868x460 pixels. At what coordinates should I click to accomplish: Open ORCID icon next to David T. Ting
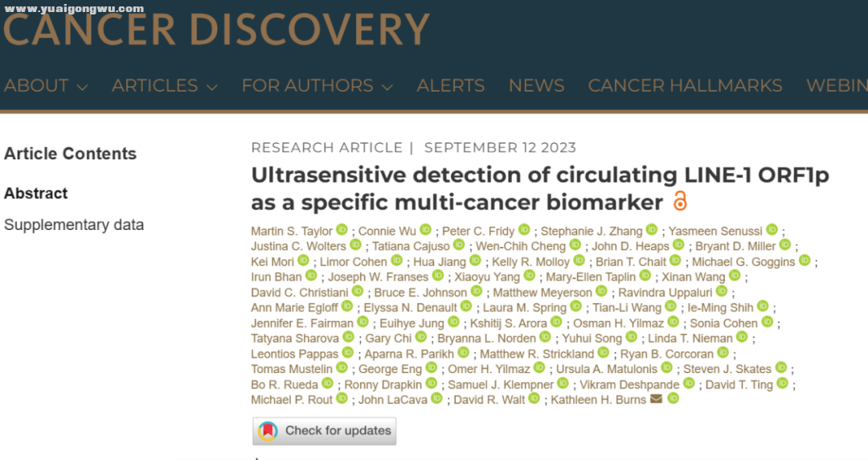[782, 383]
